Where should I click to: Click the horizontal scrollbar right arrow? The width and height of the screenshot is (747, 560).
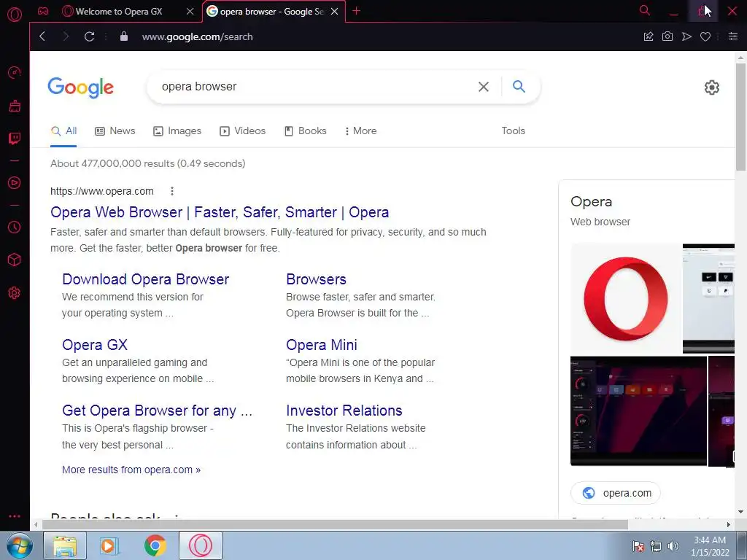pos(729,524)
